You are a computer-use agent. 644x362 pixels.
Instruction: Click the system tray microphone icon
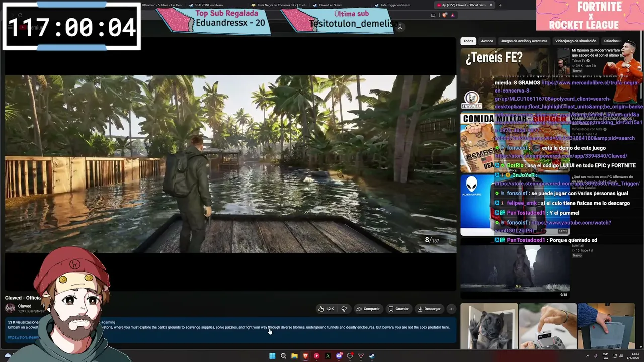pos(595,356)
